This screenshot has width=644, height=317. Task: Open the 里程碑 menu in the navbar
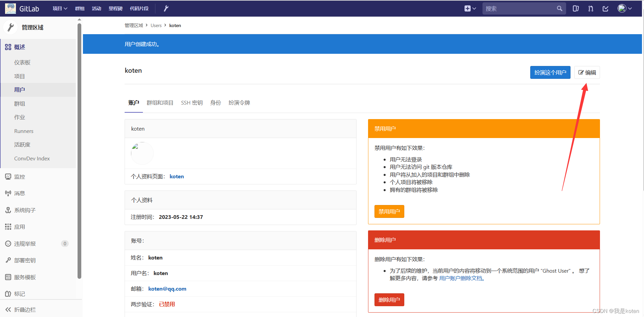pos(115,8)
